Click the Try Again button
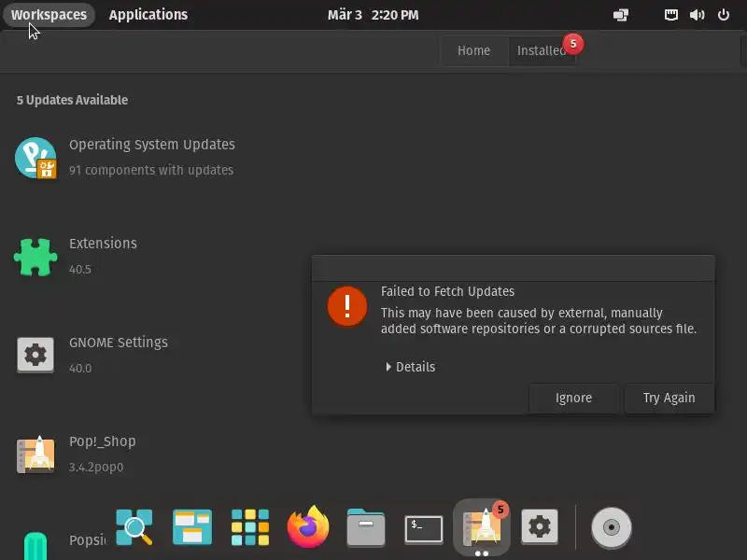The height and width of the screenshot is (560, 747). 669,398
